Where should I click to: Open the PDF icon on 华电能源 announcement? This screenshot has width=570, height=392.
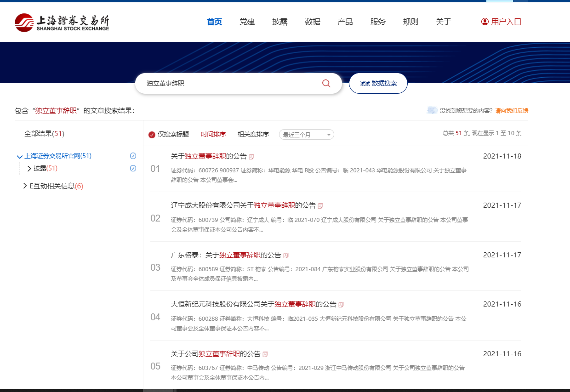(251, 156)
